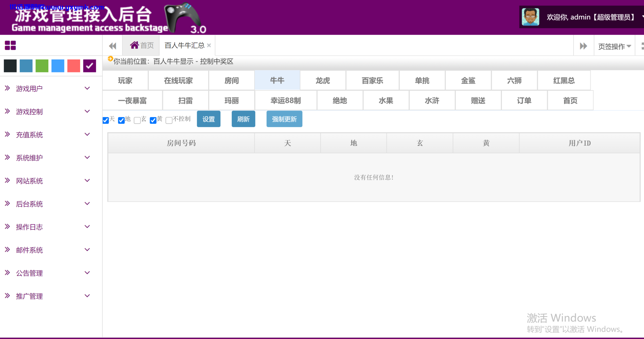This screenshot has height=339, width=644.
Task: Click the 强制更新 button
Action: [284, 119]
